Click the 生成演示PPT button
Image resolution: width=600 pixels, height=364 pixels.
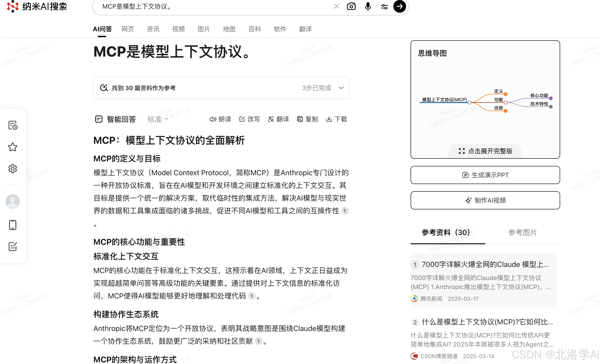[485, 175]
